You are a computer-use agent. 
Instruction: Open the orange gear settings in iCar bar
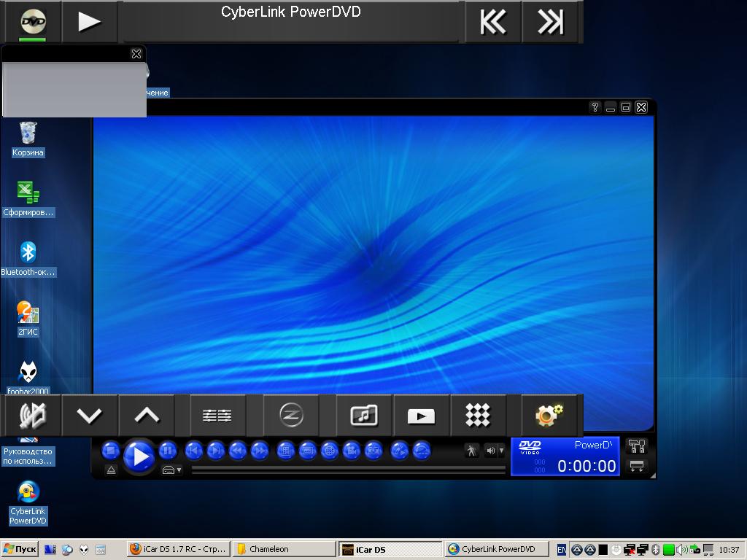(549, 416)
